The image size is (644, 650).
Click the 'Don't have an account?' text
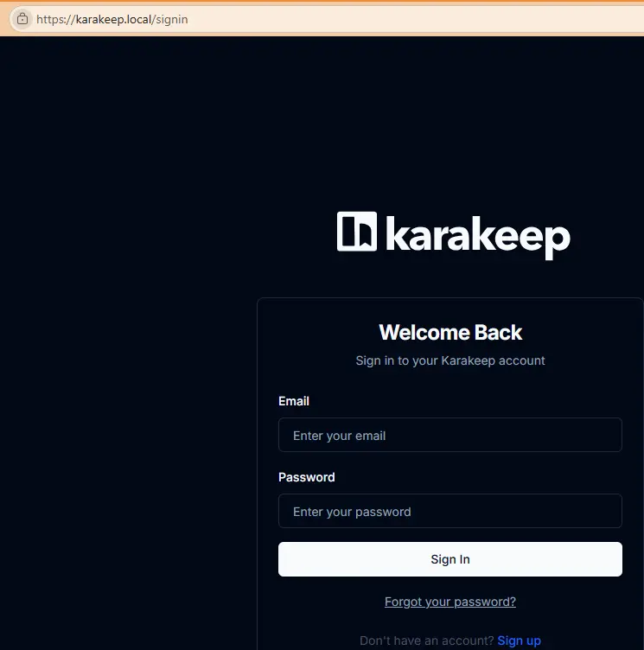(x=427, y=640)
